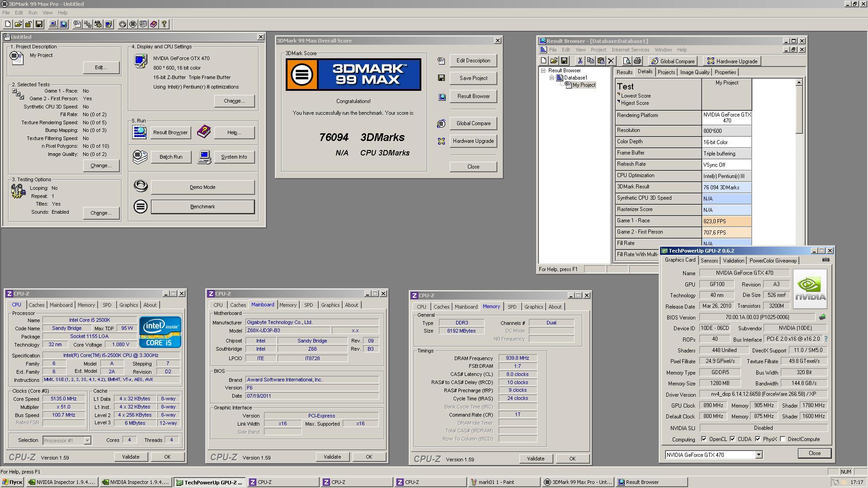868x488 pixels.
Task: Click the Bus Interface question mark in GPU-Z
Action: [x=826, y=339]
